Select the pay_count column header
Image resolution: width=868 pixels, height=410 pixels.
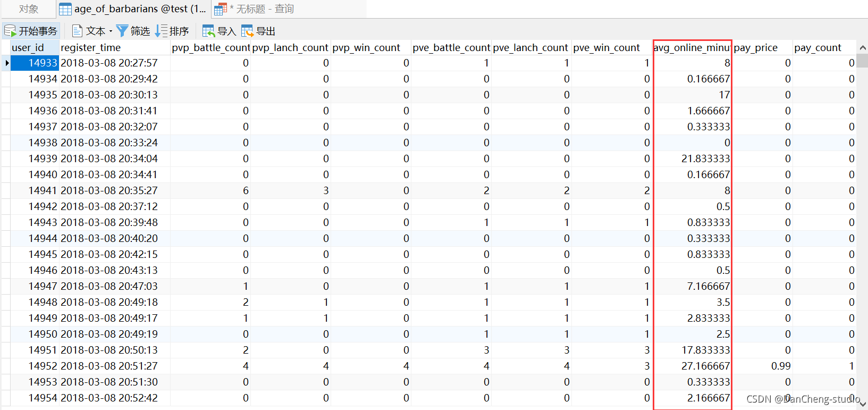coord(824,47)
